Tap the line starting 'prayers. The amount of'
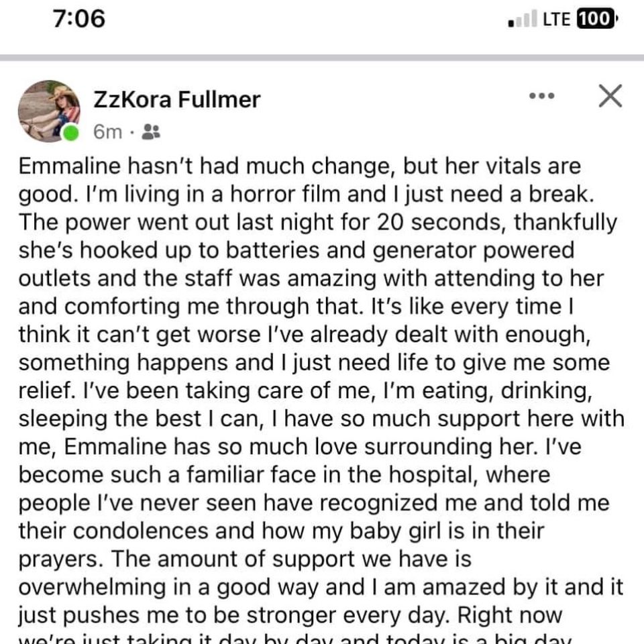The height and width of the screenshot is (644, 644). [245, 559]
